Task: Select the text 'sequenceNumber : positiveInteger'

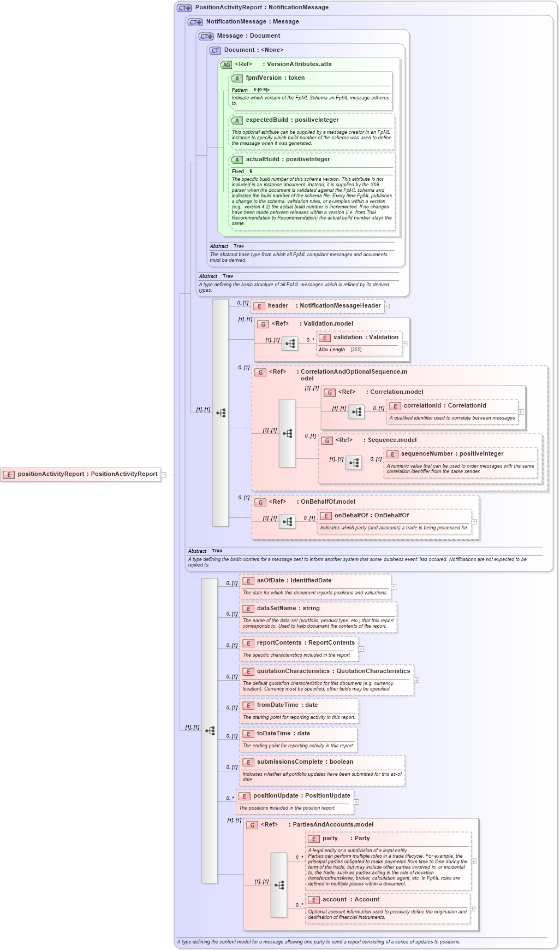Action: pos(452,454)
